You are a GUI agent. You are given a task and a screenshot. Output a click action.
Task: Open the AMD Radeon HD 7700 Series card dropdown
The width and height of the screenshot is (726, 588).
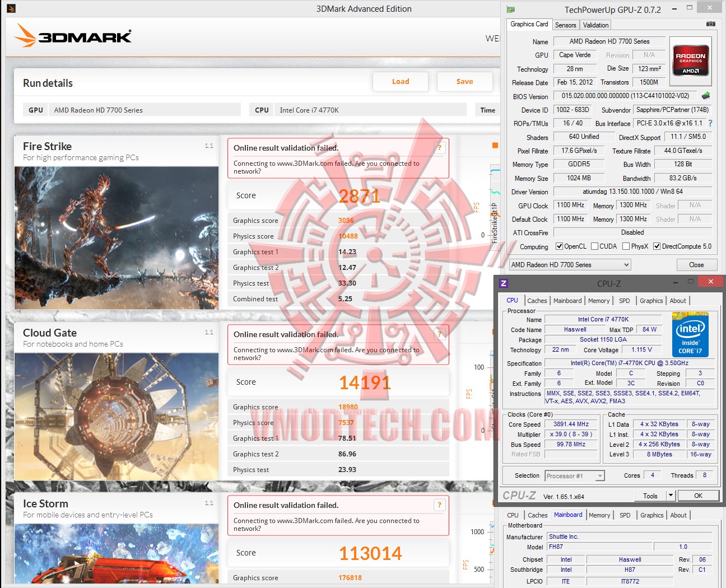(570, 265)
